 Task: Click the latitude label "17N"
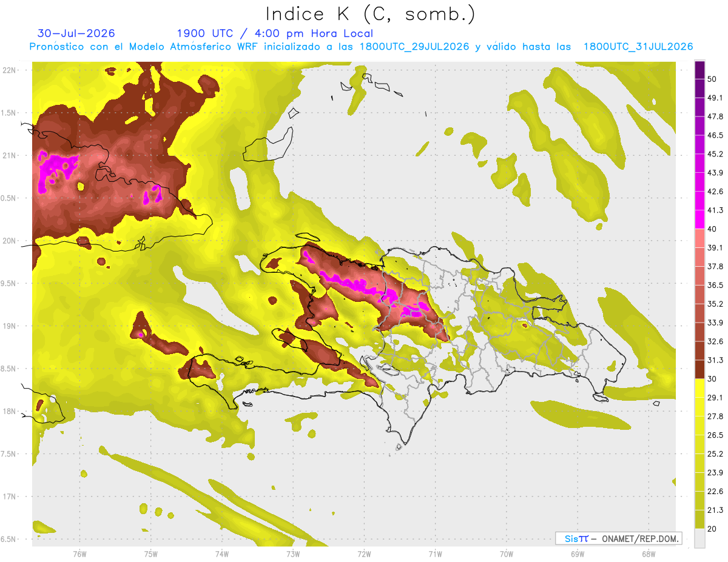[9, 497]
